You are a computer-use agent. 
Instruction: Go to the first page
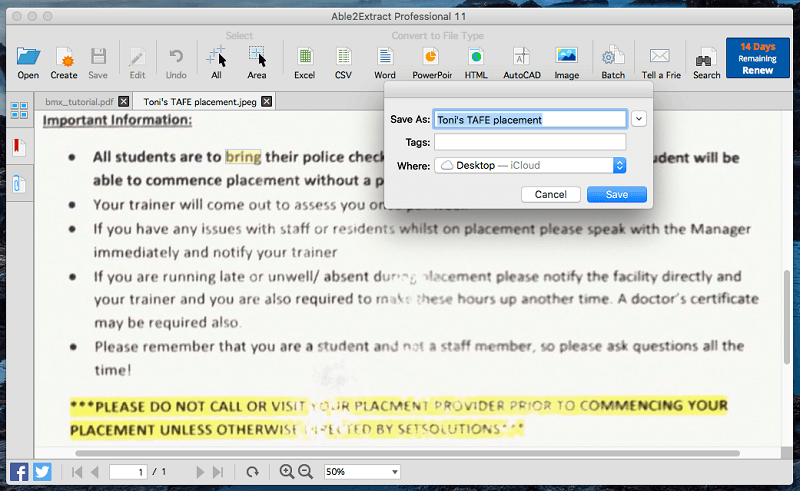77,472
